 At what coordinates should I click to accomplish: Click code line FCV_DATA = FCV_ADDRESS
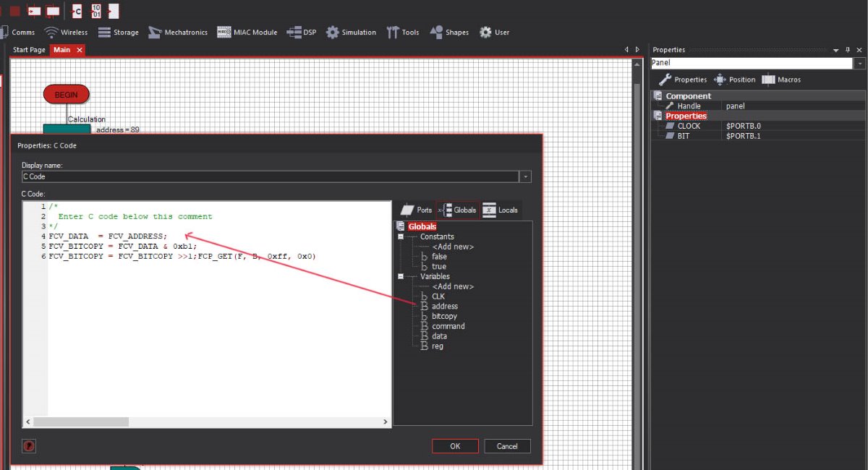click(x=108, y=236)
